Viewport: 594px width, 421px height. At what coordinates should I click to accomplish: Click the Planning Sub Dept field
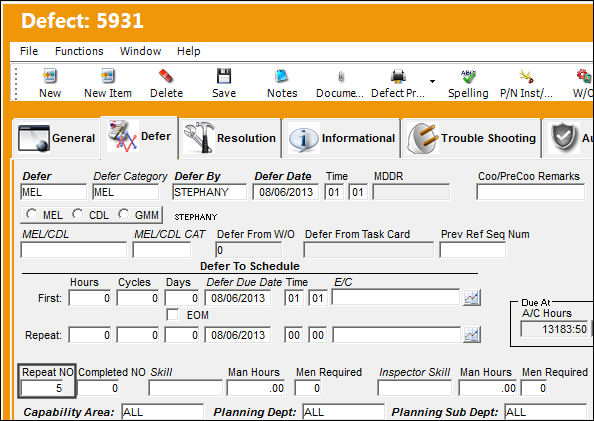click(x=546, y=412)
